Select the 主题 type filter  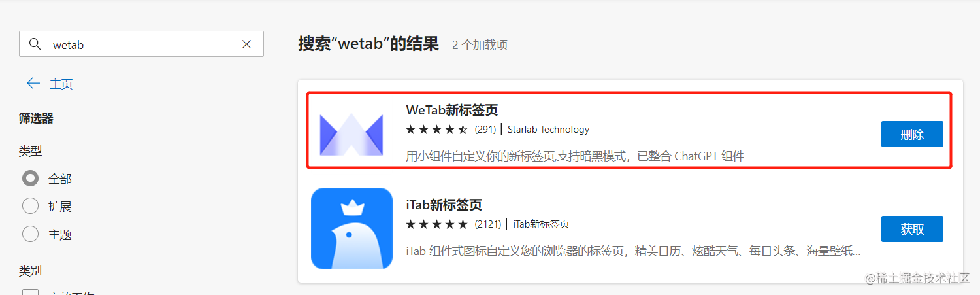[30, 234]
